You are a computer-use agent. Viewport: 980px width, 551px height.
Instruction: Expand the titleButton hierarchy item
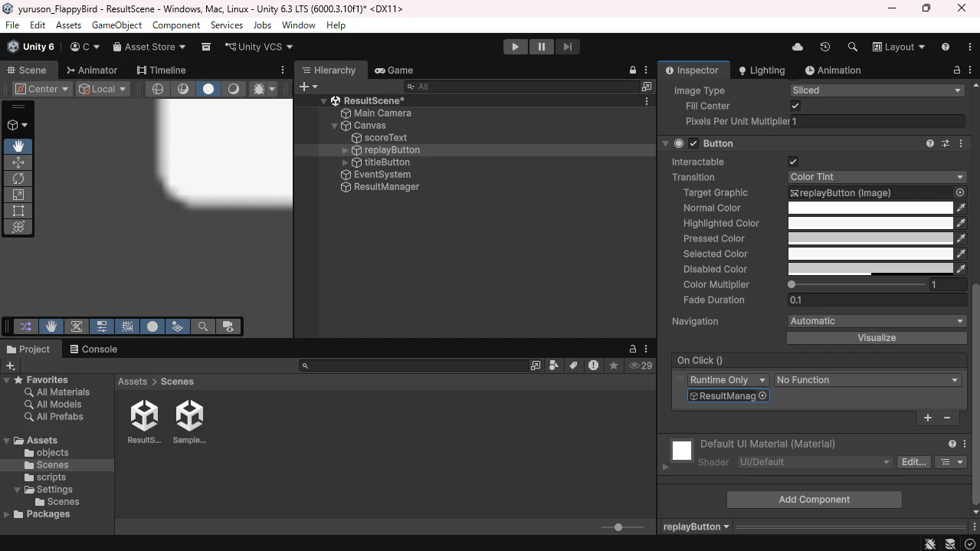(x=345, y=162)
